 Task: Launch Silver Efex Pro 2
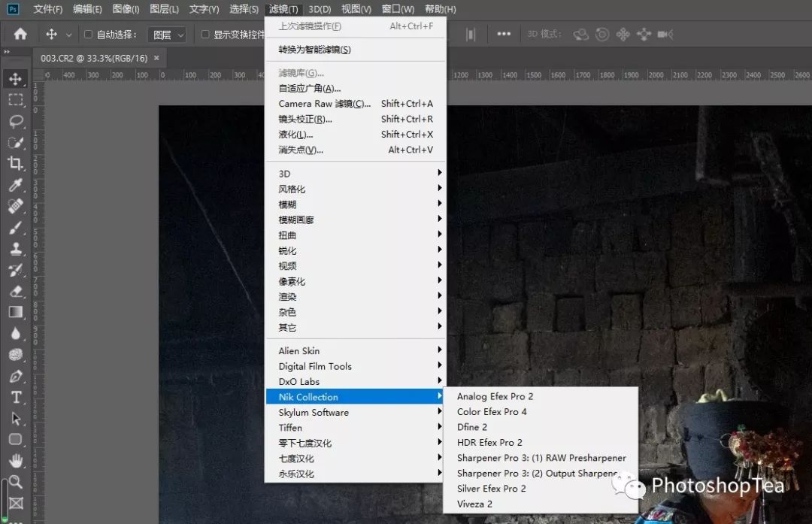(x=541, y=488)
